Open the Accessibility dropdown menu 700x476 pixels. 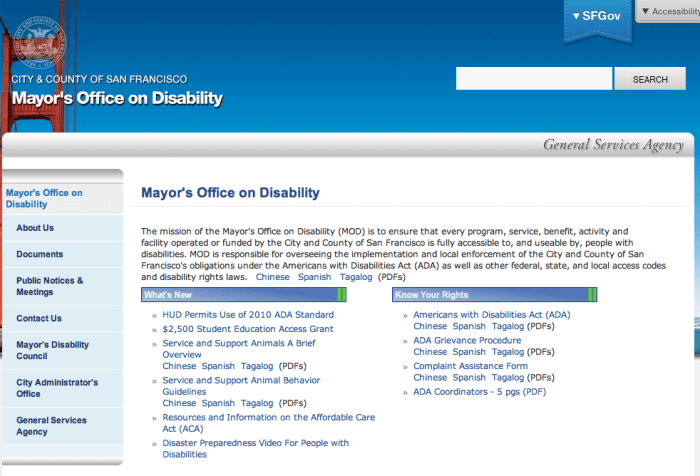click(670, 11)
